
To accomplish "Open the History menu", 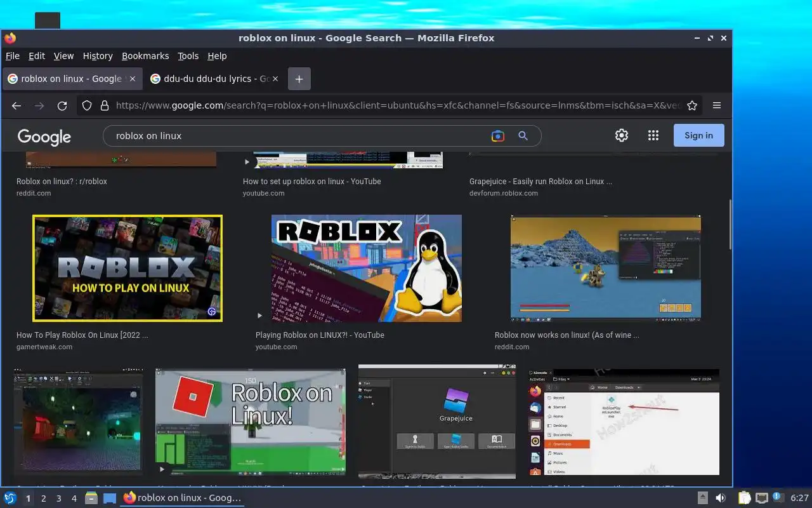I will pos(98,56).
